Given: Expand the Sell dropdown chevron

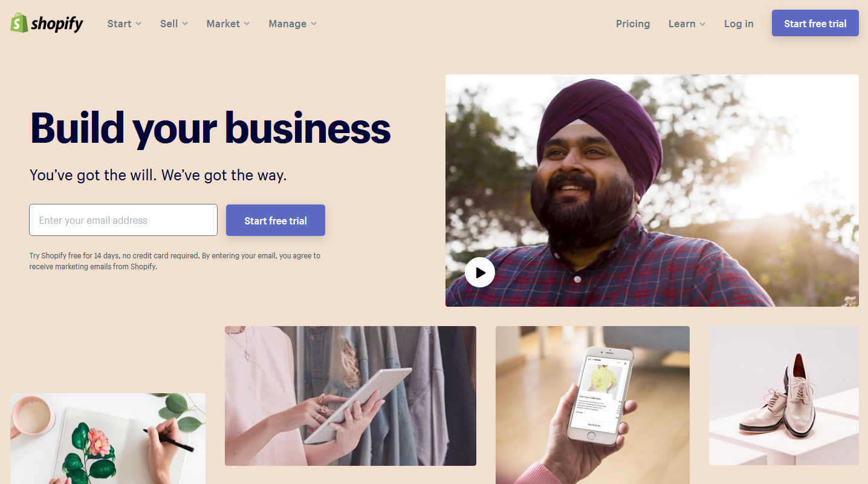Looking at the screenshot, I should point(185,24).
